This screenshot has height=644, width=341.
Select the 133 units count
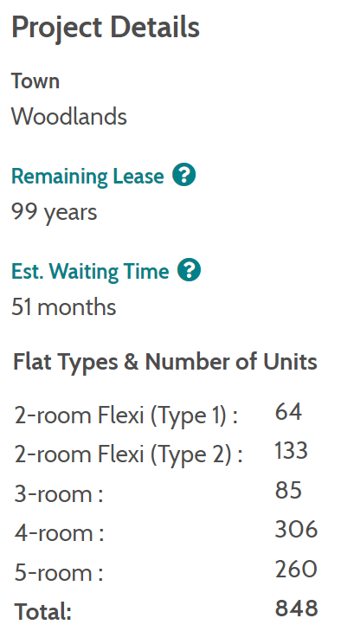292,451
